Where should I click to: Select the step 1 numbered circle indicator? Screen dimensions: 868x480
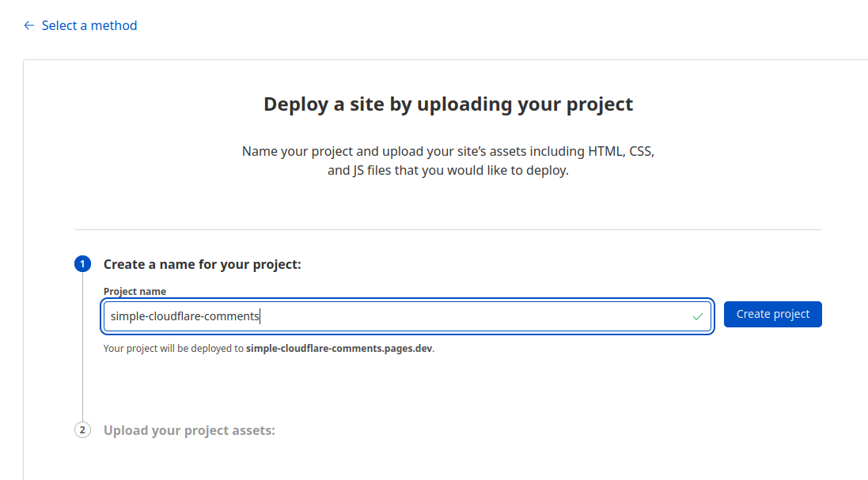tap(82, 263)
